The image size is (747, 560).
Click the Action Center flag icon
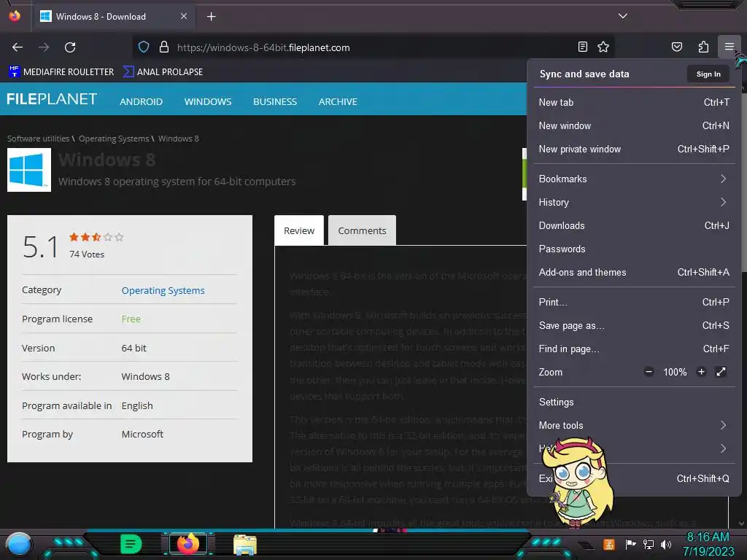[630, 544]
